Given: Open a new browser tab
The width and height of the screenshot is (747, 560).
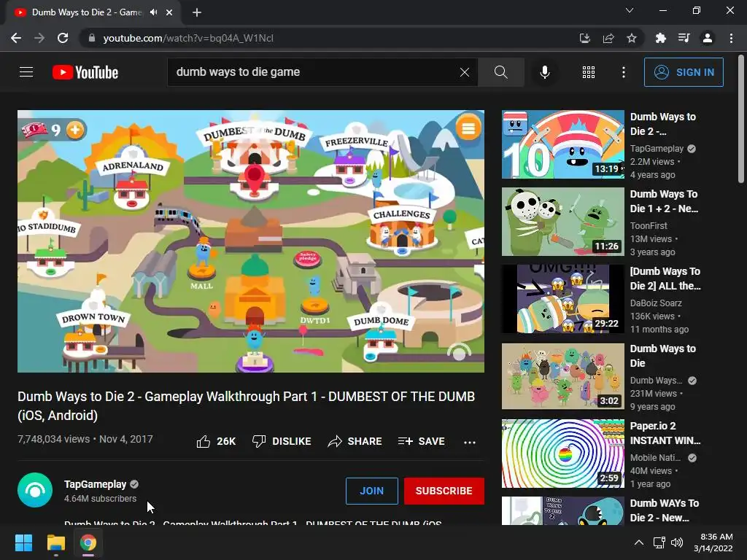Looking at the screenshot, I should (x=197, y=13).
